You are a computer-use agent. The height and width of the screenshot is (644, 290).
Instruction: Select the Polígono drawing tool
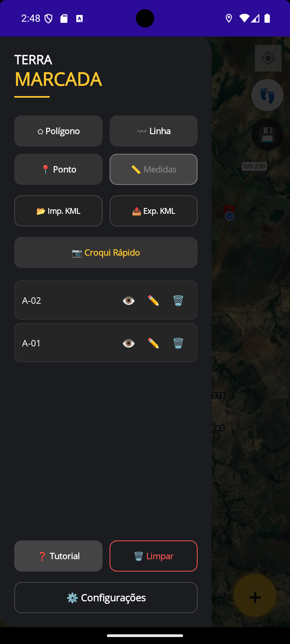coord(58,131)
